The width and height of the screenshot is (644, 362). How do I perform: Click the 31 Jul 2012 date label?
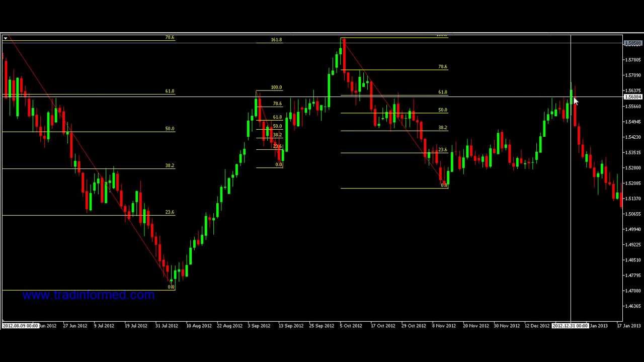pos(167,326)
